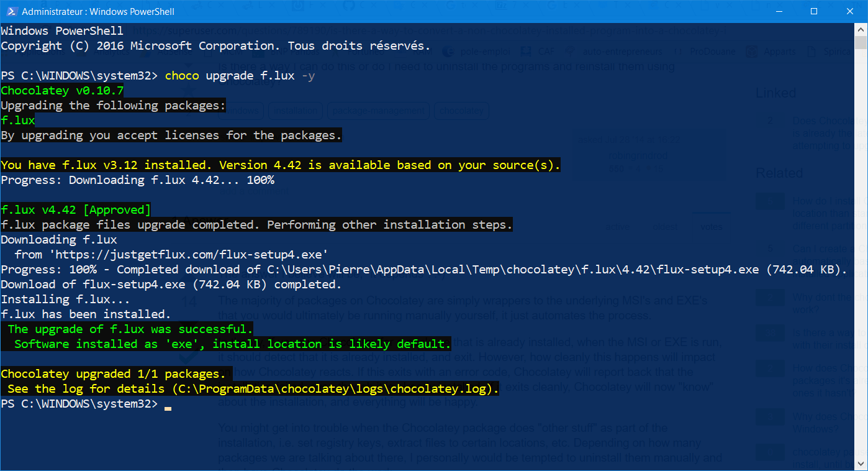Click the "Upgrading the following packages:" line
The image size is (868, 471).
tap(114, 106)
